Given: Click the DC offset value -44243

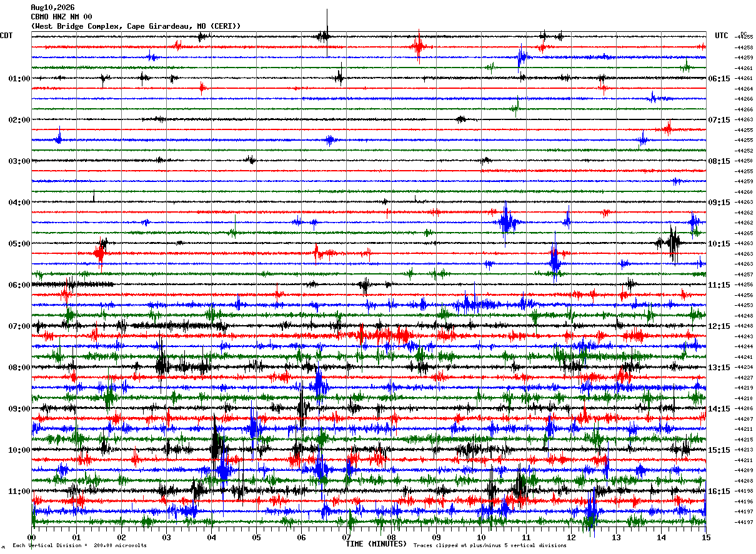Looking at the screenshot, I should (x=744, y=336).
